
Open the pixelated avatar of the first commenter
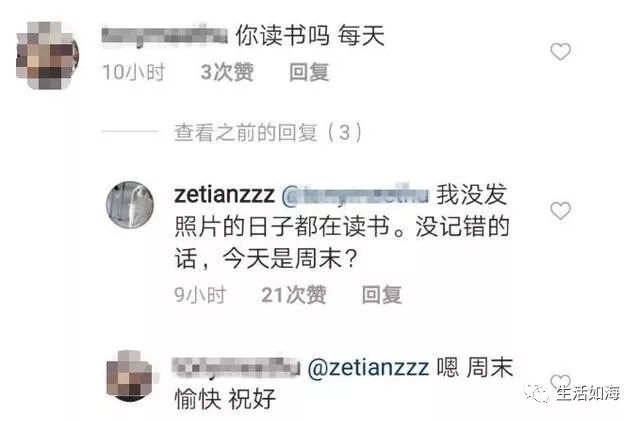click(47, 56)
